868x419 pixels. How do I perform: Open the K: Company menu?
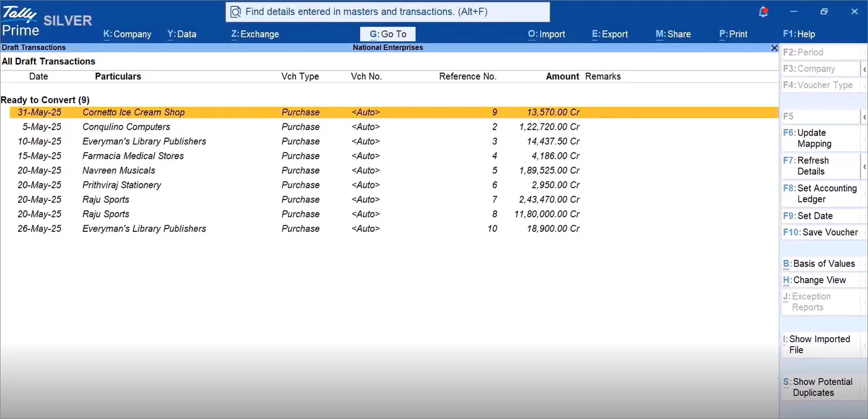pos(127,34)
